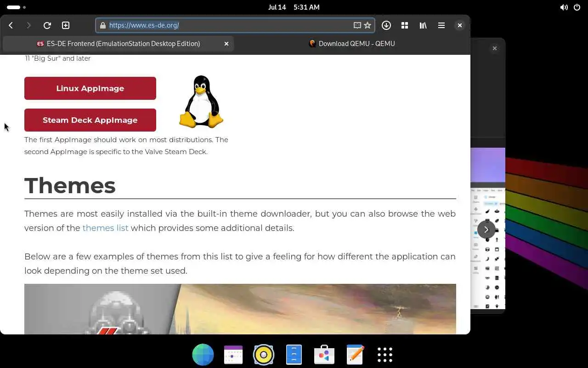Open the volume indicator in top bar
Viewport: 588px width, 368px height.
coord(564,7)
